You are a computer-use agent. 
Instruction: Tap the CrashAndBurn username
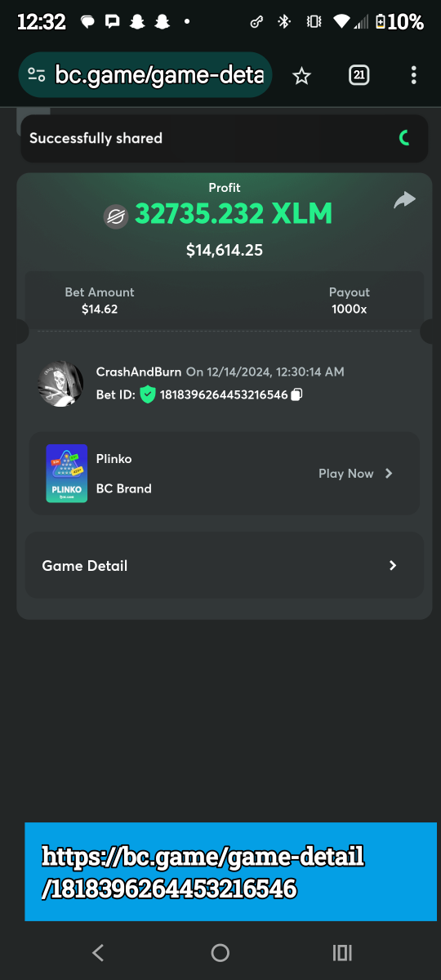tap(139, 372)
